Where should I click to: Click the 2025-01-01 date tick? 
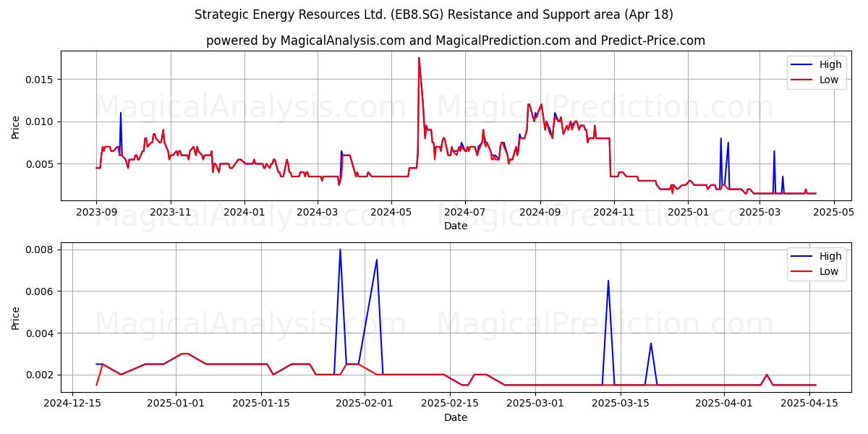pos(176,404)
